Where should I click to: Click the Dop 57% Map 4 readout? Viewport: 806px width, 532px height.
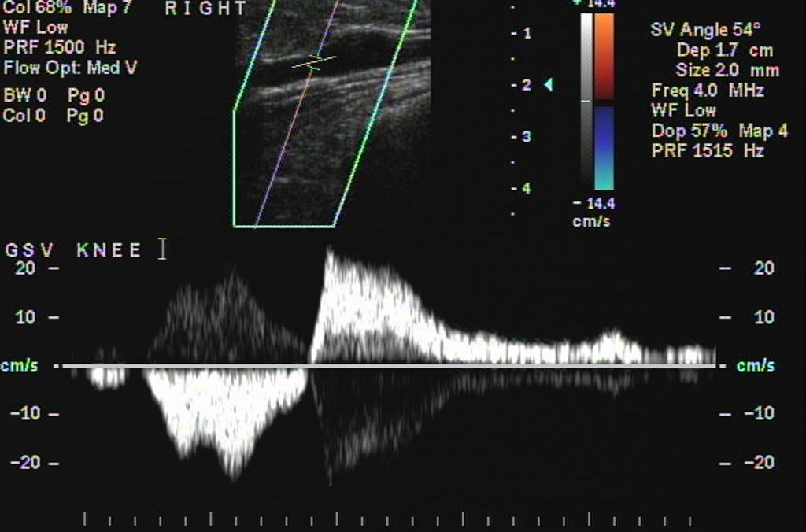pyautogui.click(x=719, y=131)
